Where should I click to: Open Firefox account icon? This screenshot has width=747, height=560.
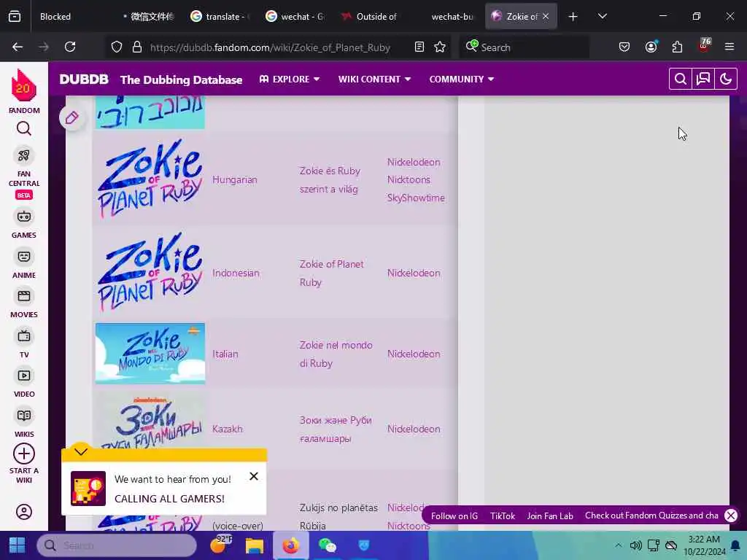(x=651, y=47)
